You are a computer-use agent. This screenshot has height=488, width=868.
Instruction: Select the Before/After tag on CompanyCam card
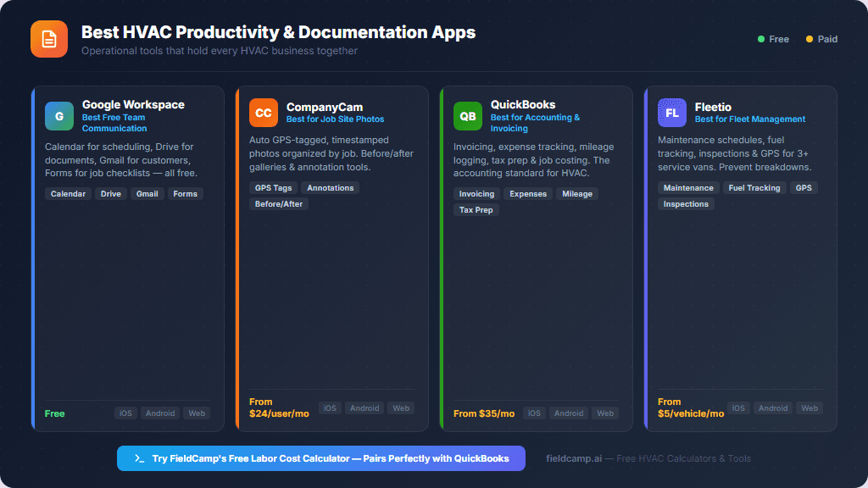278,203
